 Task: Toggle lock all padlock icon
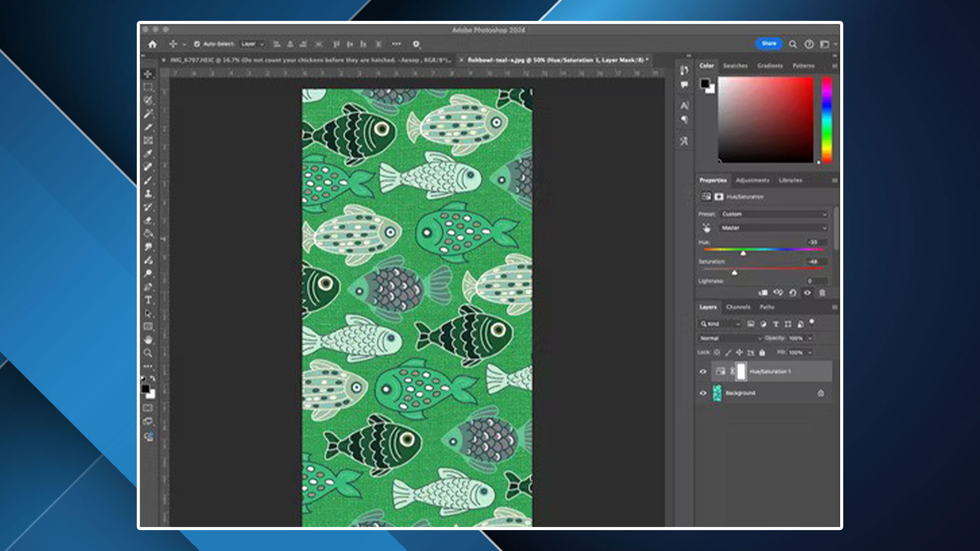click(762, 353)
